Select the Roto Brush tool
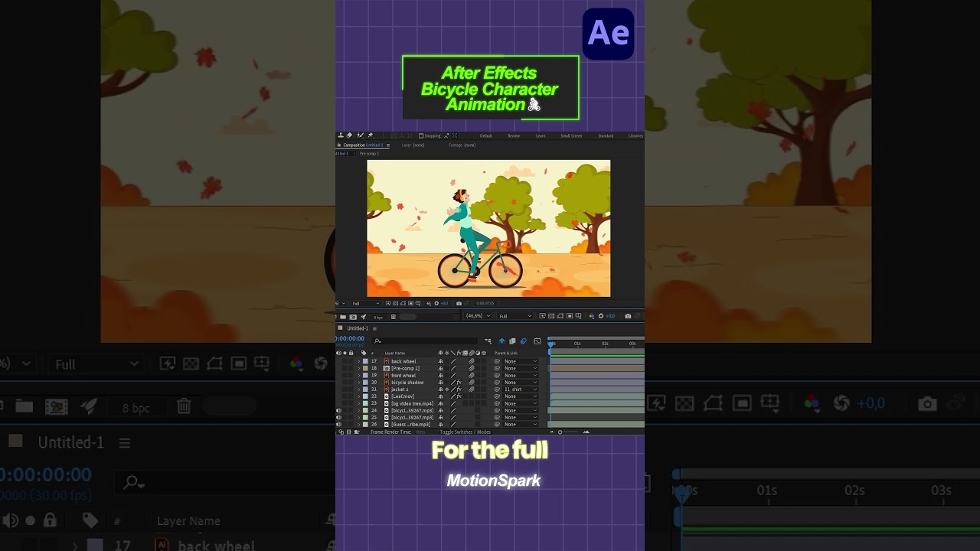The width and height of the screenshot is (980, 551). [x=360, y=135]
